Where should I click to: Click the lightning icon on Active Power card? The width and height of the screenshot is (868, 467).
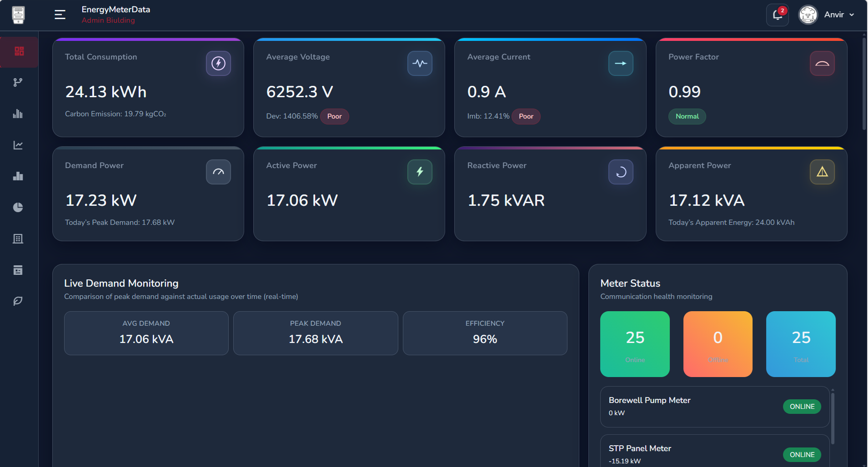tap(419, 172)
